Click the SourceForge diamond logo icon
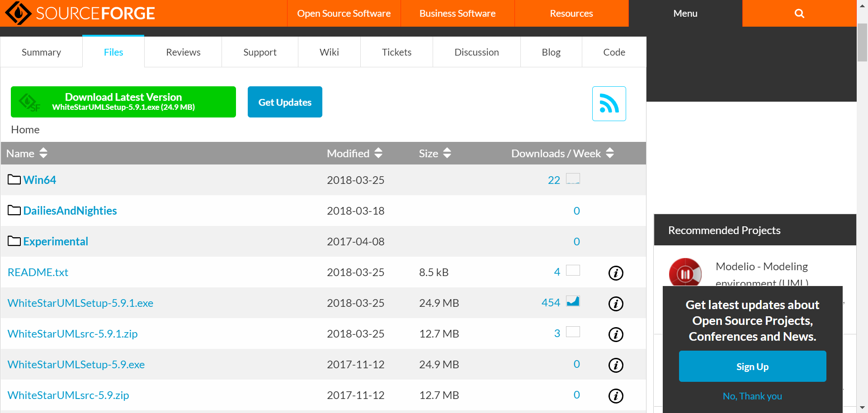This screenshot has height=413, width=868. [x=18, y=13]
